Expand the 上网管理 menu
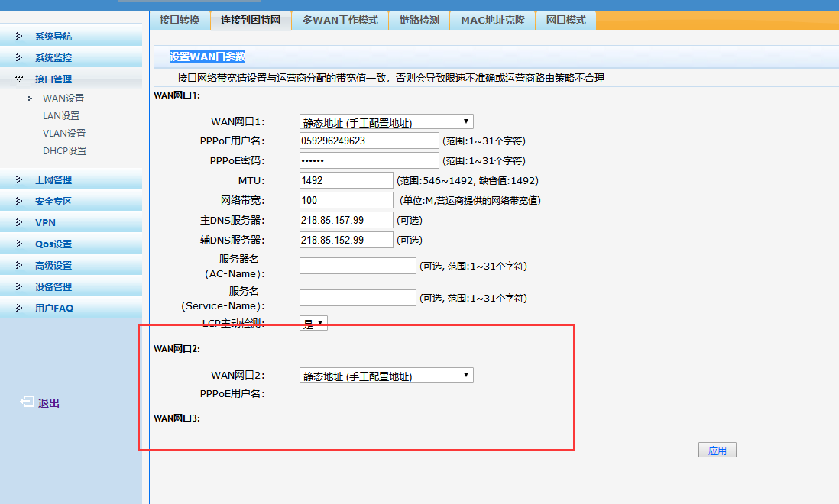Viewport: 839px width, 504px height. coord(53,180)
